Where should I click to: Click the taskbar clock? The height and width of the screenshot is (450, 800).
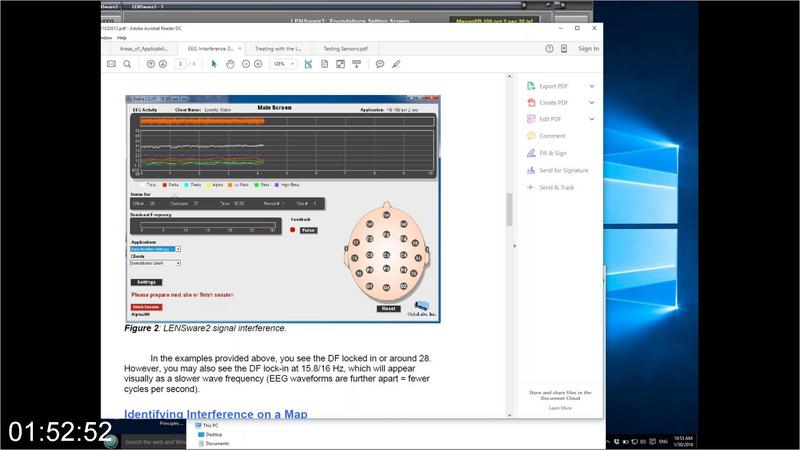tap(683, 441)
